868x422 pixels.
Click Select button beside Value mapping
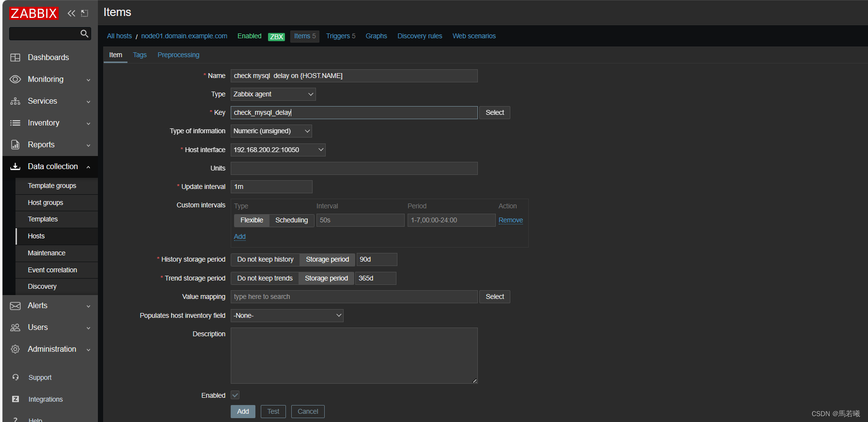pos(495,297)
